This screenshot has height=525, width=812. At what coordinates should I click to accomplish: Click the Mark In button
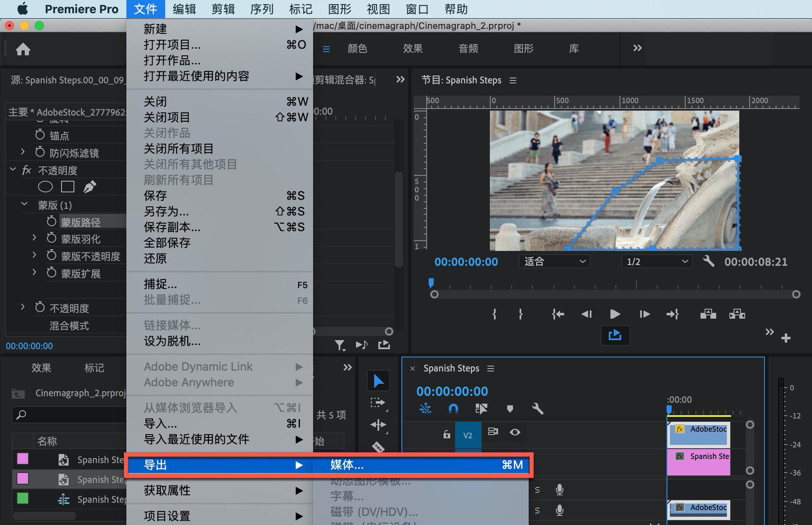(x=494, y=314)
